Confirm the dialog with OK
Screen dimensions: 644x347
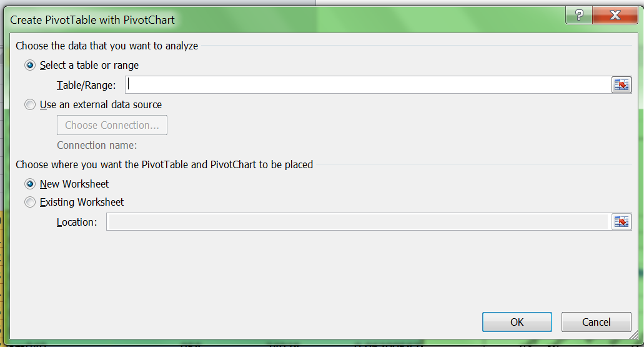pos(517,322)
